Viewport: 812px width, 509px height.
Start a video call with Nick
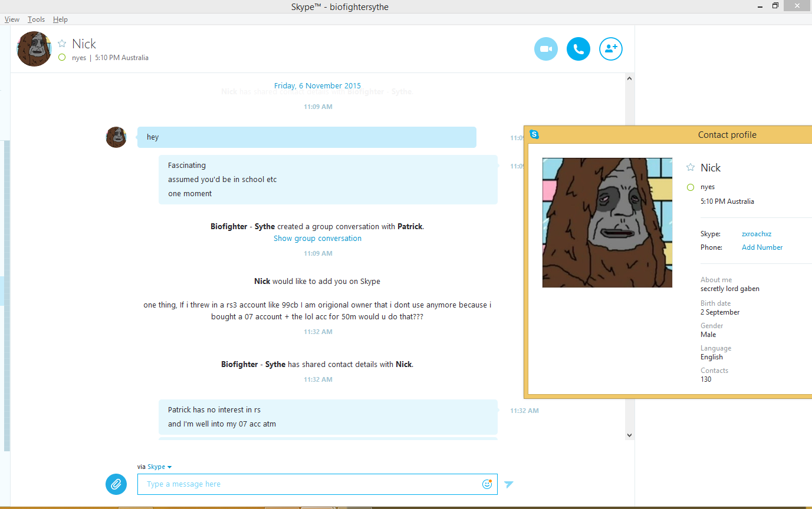coord(546,49)
